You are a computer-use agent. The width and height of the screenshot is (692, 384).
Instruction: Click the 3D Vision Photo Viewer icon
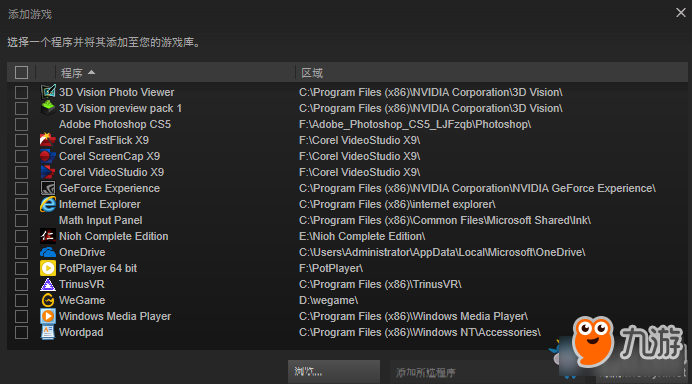[48, 92]
